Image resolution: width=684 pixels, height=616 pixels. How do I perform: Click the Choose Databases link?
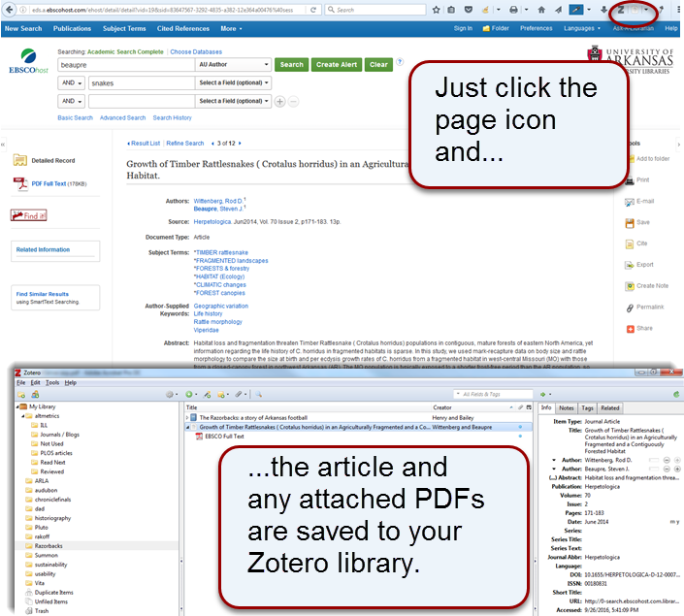196,52
